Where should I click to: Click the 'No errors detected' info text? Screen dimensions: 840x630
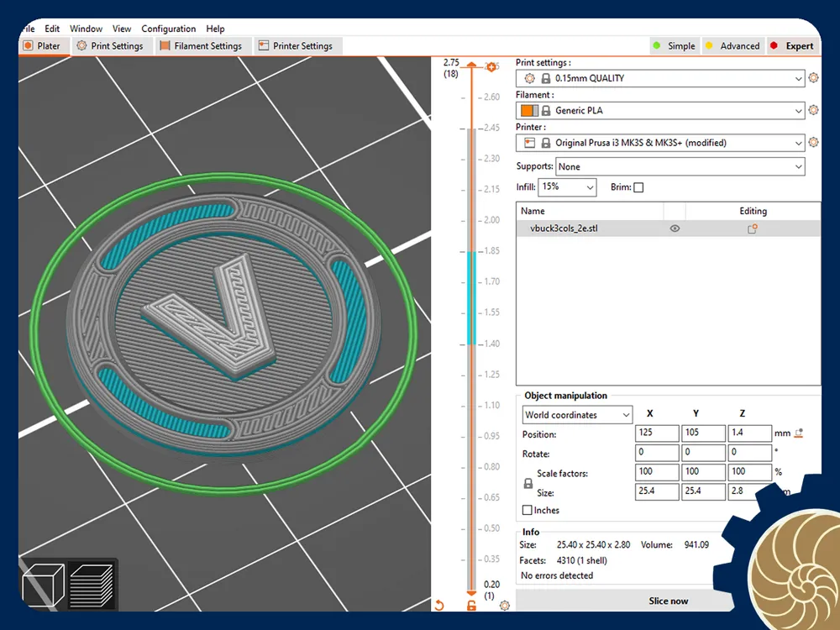[x=557, y=575]
